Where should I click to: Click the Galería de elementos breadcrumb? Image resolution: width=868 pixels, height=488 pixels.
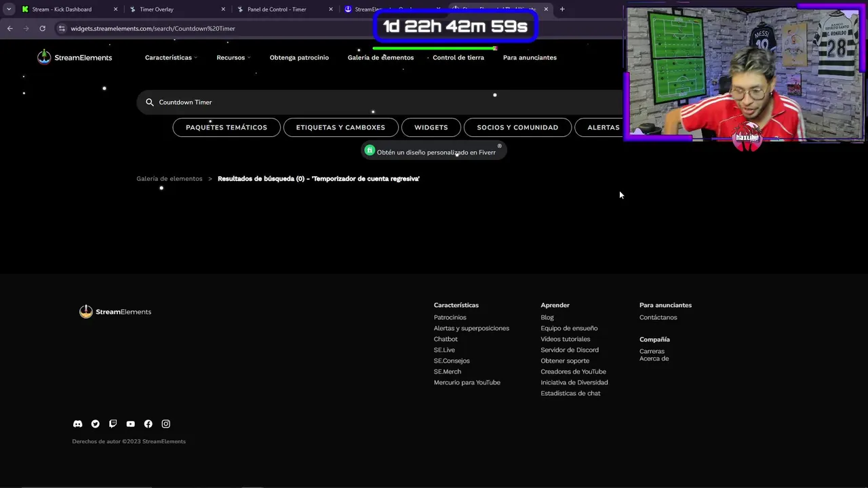[170, 179]
